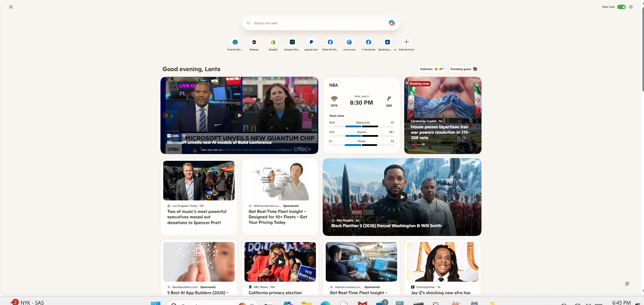Turn off the New look toggle
This screenshot has height=305, width=644.
tap(621, 7)
